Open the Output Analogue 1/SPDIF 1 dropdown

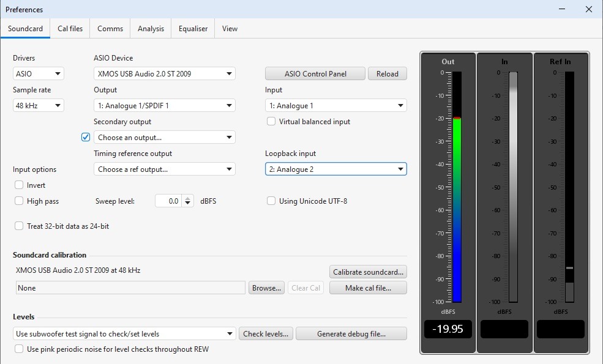point(165,105)
